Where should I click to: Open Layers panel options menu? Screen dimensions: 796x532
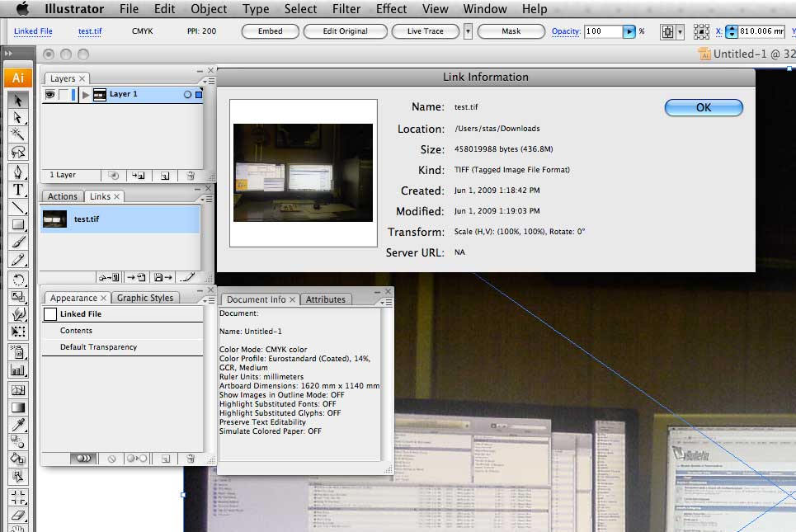[209, 81]
